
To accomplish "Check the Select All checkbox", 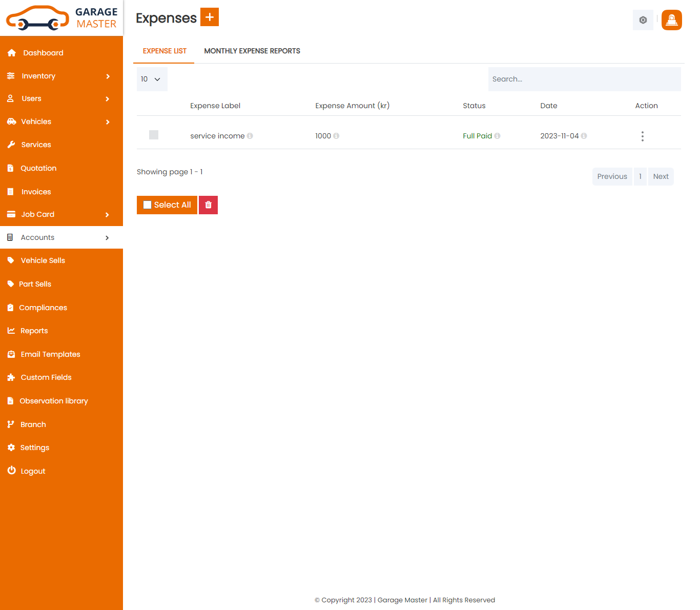I will 148,205.
